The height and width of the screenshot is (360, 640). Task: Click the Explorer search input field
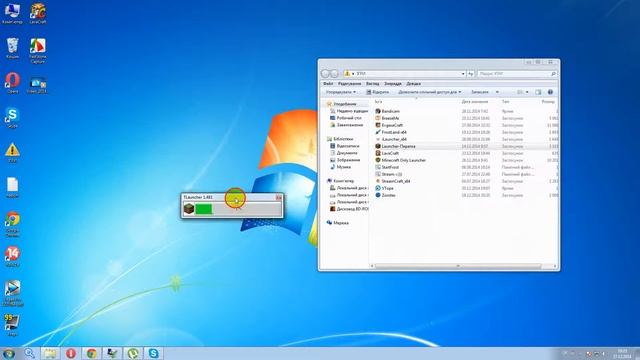(x=517, y=73)
